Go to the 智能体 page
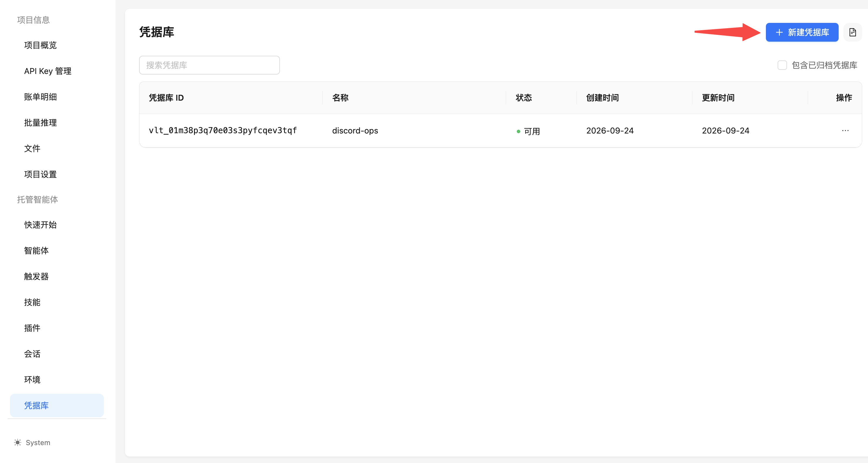 [36, 251]
